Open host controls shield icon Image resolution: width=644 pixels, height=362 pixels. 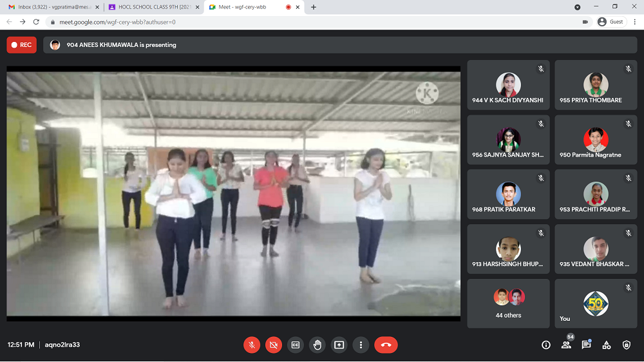click(627, 345)
